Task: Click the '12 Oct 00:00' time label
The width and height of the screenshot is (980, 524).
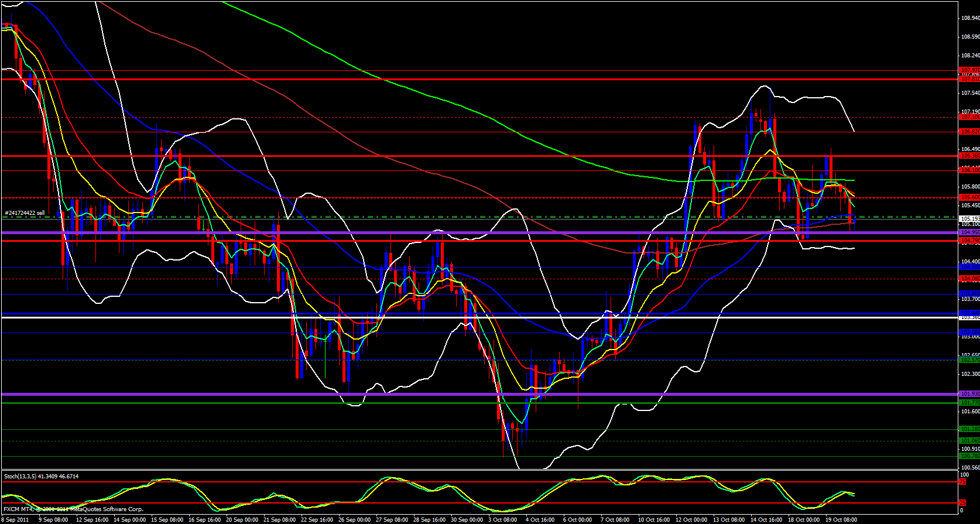Action: 692,519
